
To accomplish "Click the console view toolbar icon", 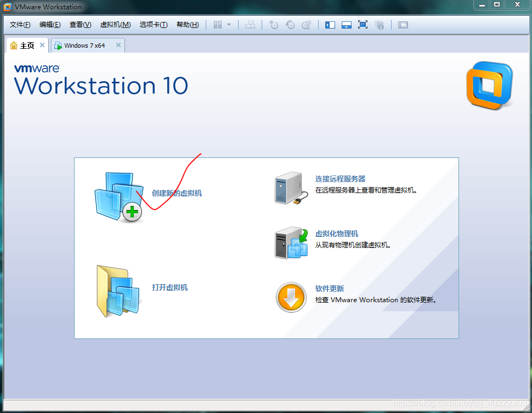I will tap(403, 25).
